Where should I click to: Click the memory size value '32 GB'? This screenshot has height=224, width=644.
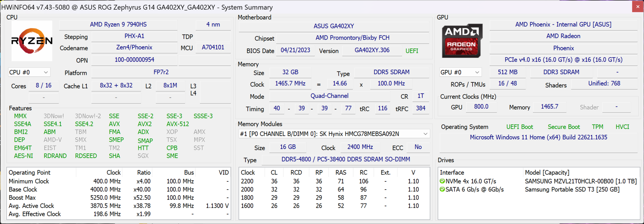tap(290, 72)
